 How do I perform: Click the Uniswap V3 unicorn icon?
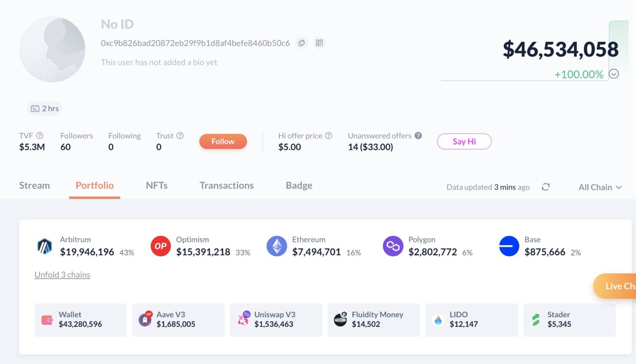[243, 319]
